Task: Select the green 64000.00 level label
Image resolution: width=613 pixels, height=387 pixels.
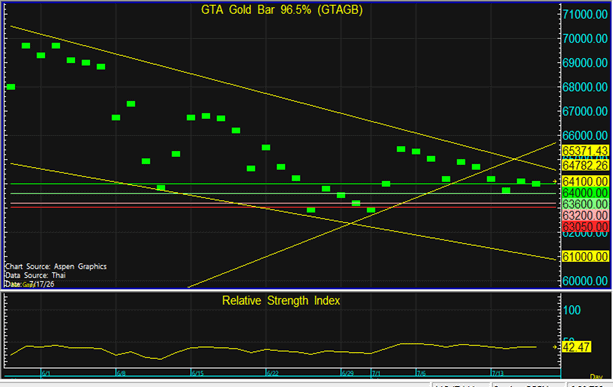Action: (585, 193)
